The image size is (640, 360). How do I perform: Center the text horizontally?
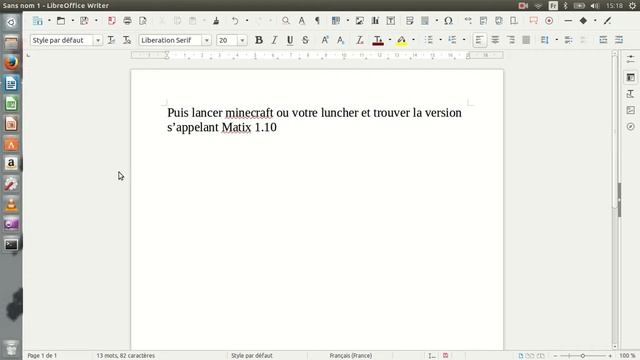coord(495,40)
